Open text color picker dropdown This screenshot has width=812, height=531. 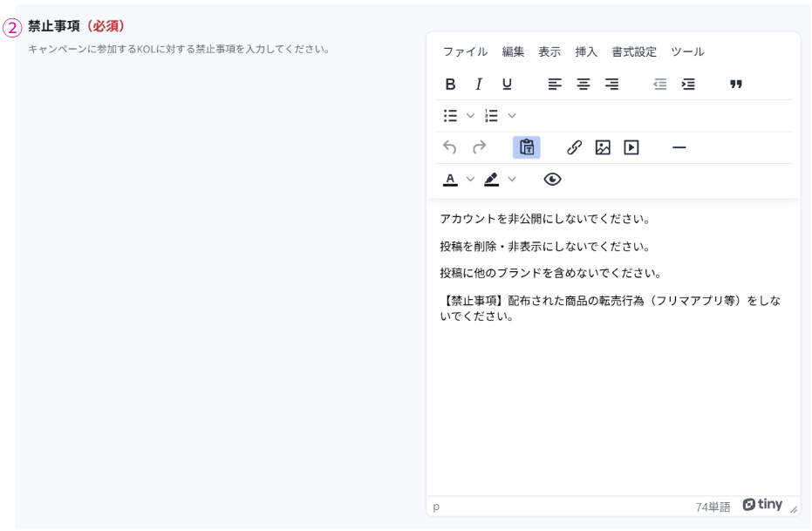[470, 180]
